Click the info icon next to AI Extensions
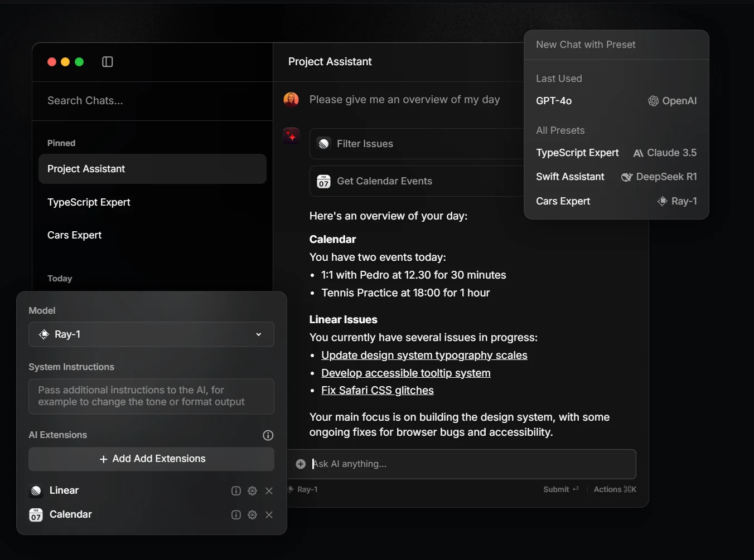Image resolution: width=754 pixels, height=560 pixels. (268, 435)
